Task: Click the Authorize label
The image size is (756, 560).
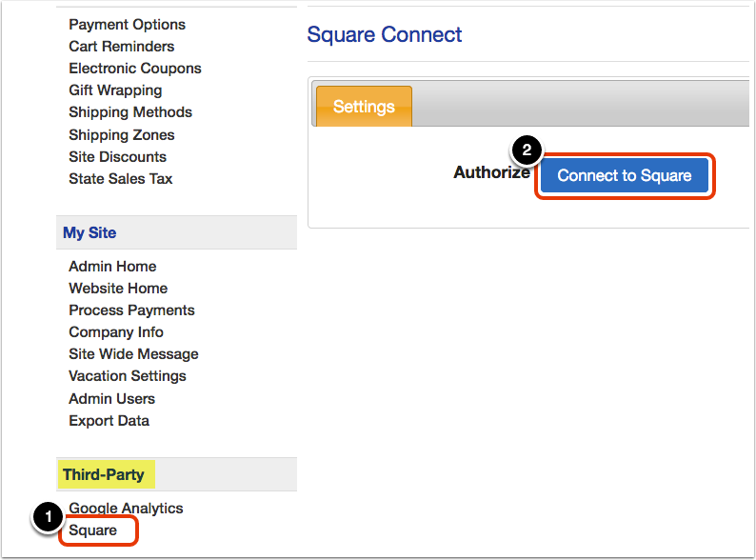Action: pos(491,172)
